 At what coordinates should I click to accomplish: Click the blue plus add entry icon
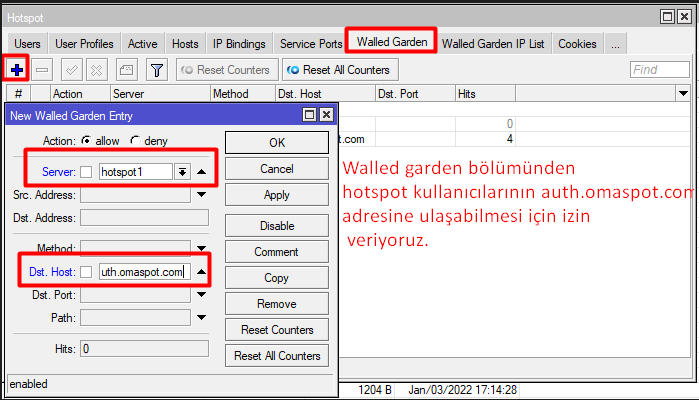[16, 70]
